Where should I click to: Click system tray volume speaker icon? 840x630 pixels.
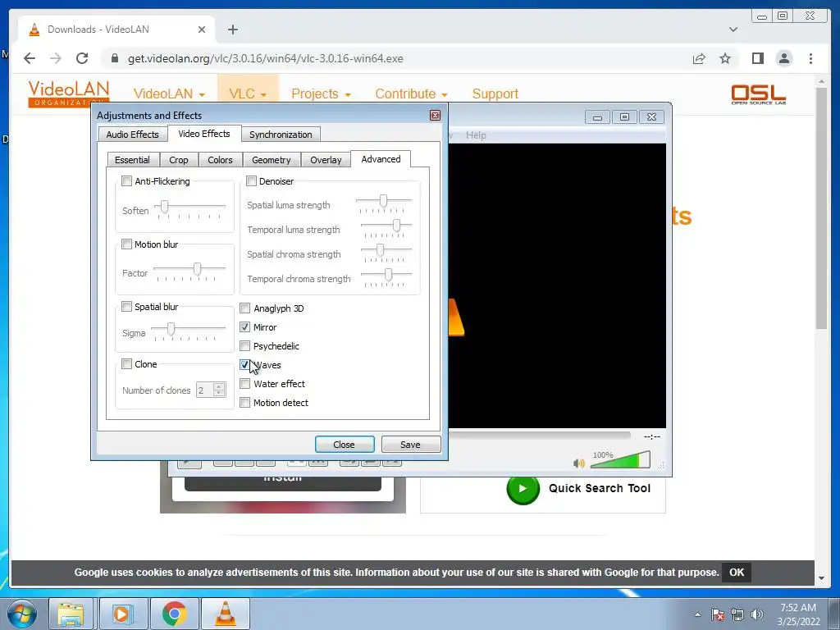[756, 614]
